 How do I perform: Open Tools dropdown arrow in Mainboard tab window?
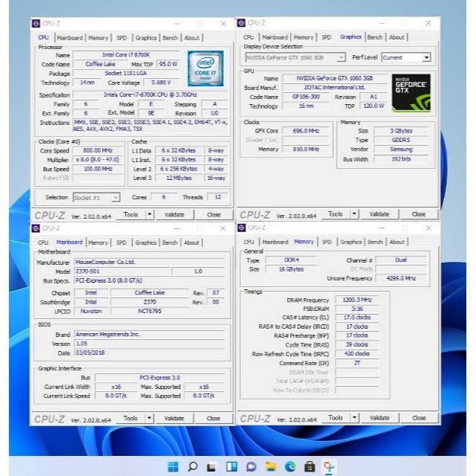tap(149, 418)
